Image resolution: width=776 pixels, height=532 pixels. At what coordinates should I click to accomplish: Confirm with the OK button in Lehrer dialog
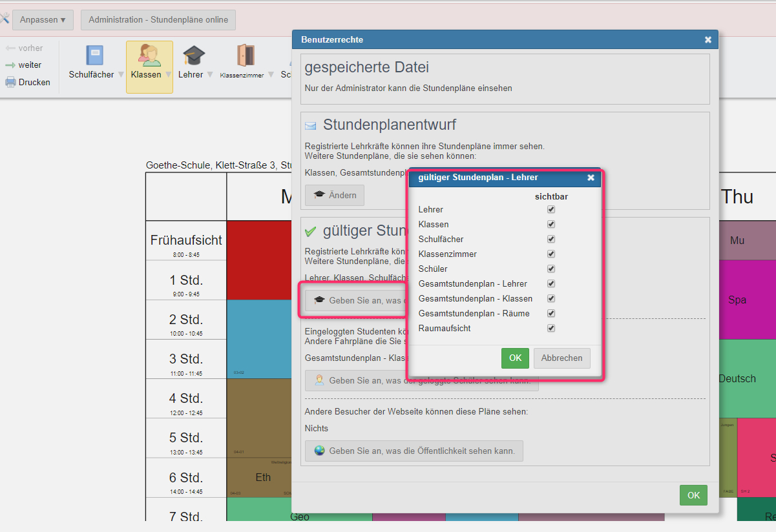pos(515,358)
